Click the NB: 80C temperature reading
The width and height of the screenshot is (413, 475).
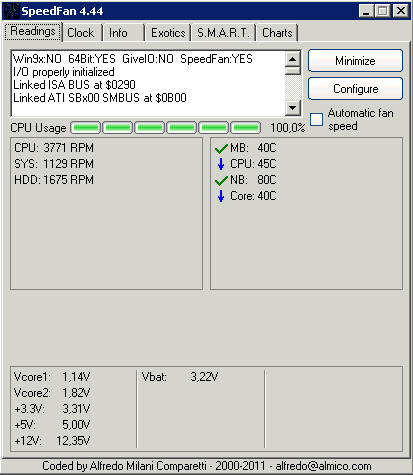[253, 180]
